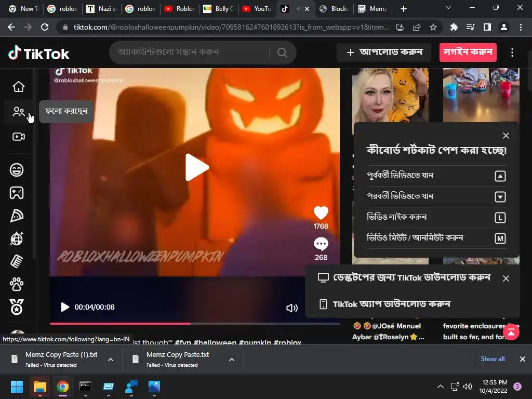Close the active TikTok browser tab

coord(307,9)
